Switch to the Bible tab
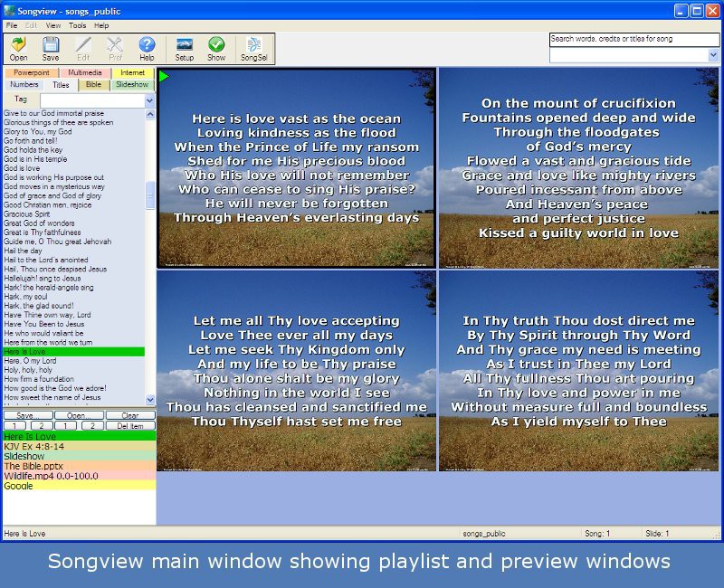 93,84
